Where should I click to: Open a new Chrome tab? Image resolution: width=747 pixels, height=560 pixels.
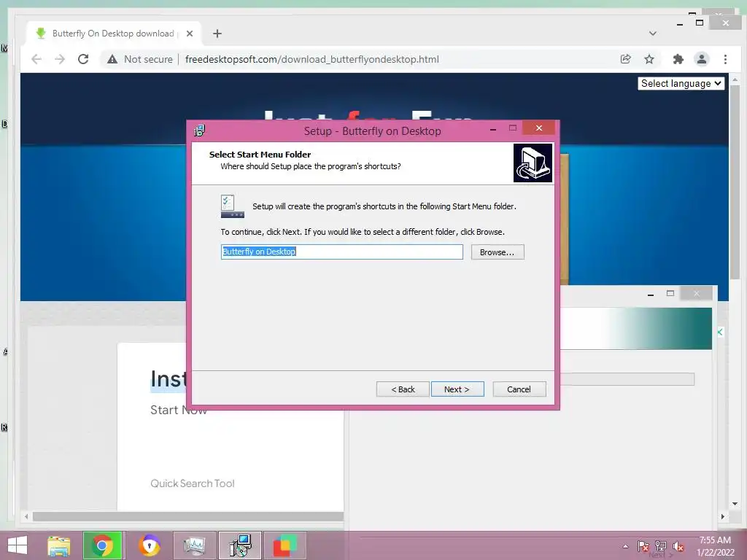217,34
